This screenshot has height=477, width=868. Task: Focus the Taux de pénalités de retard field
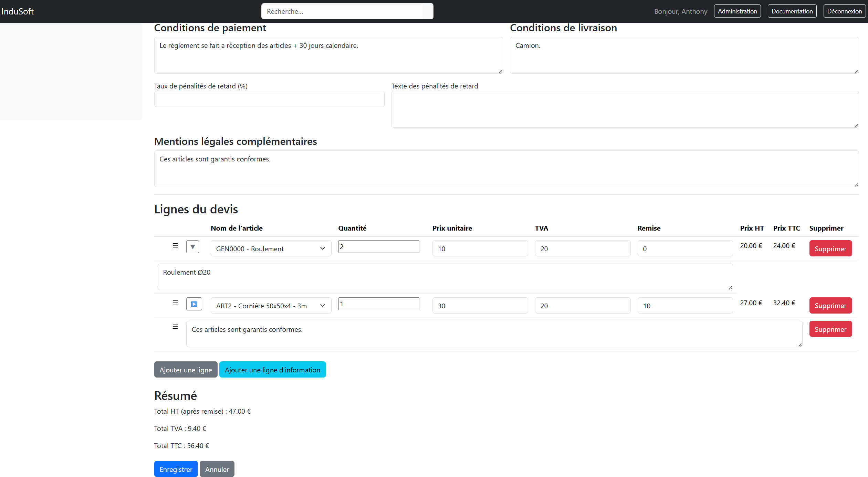click(269, 99)
